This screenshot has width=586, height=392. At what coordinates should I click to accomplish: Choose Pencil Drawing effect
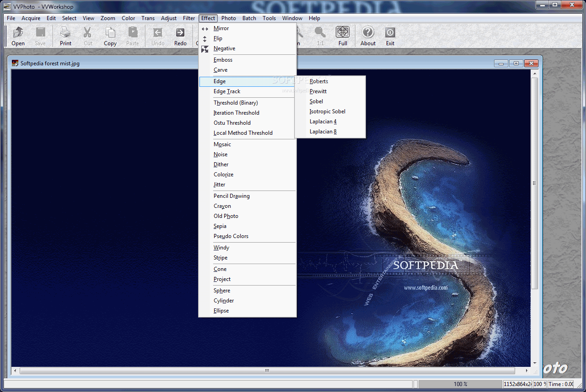(247, 196)
